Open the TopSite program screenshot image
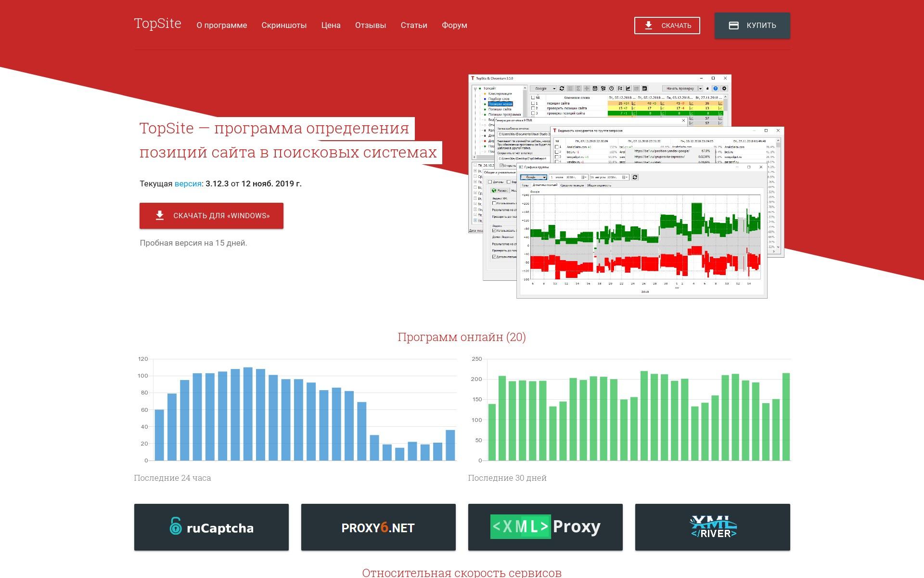Image resolution: width=924 pixels, height=578 pixels. [626, 186]
